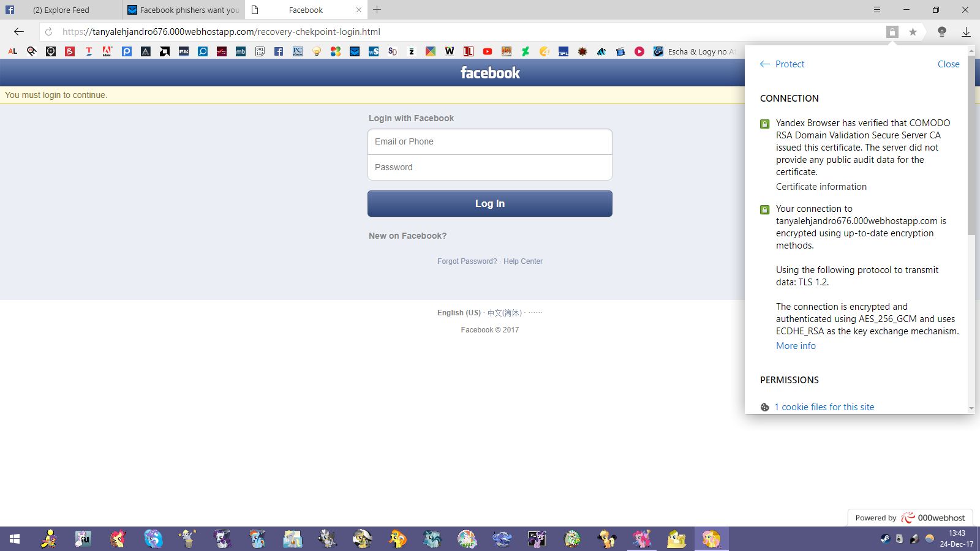Open the downloads arrow icon

click(966, 32)
